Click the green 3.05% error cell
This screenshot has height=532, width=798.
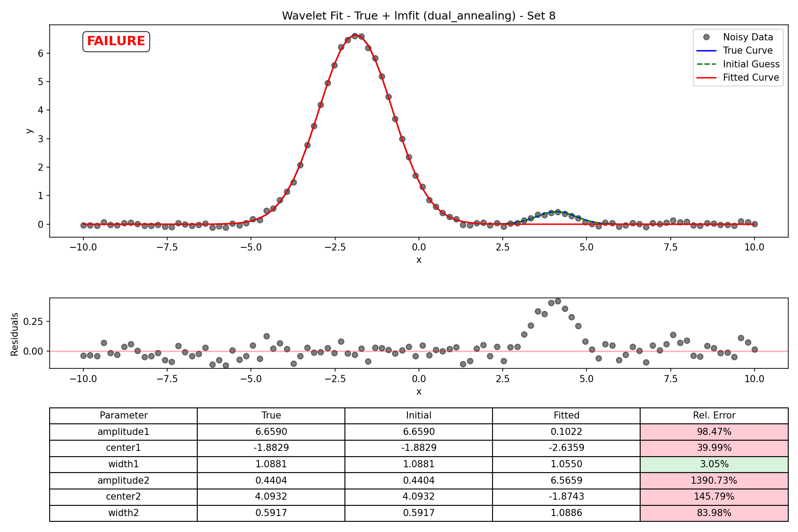click(714, 465)
